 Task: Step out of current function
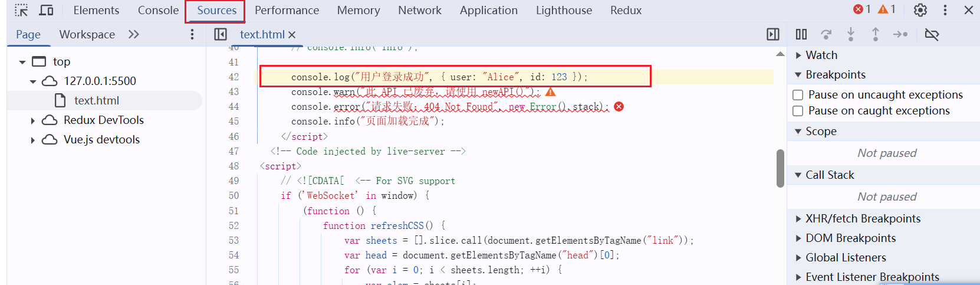[876, 34]
